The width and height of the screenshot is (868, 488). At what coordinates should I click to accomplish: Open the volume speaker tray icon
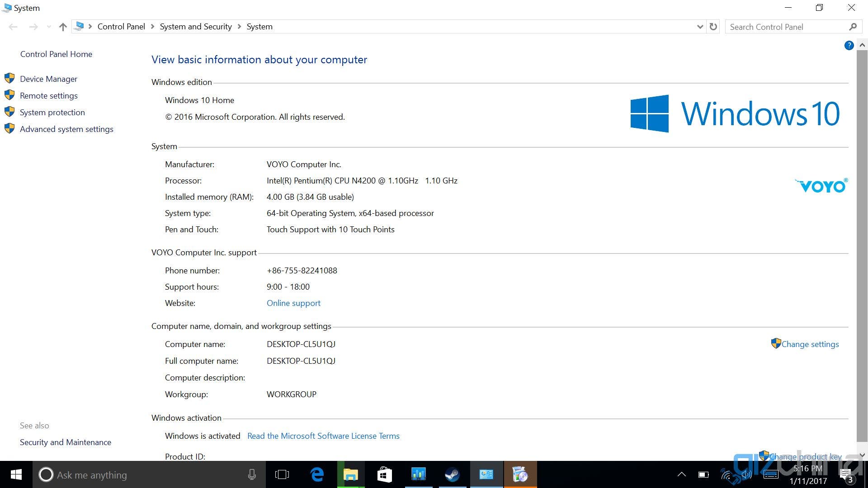point(747,474)
